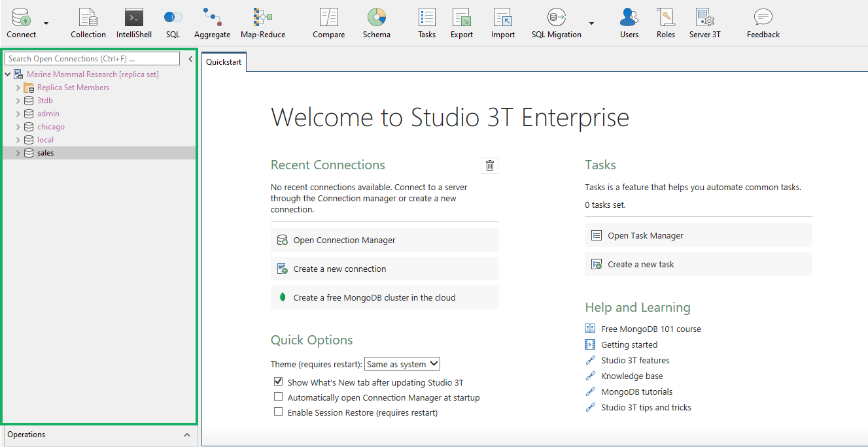The height and width of the screenshot is (447, 868).
Task: Clear recent connections with trash icon
Action: click(489, 165)
